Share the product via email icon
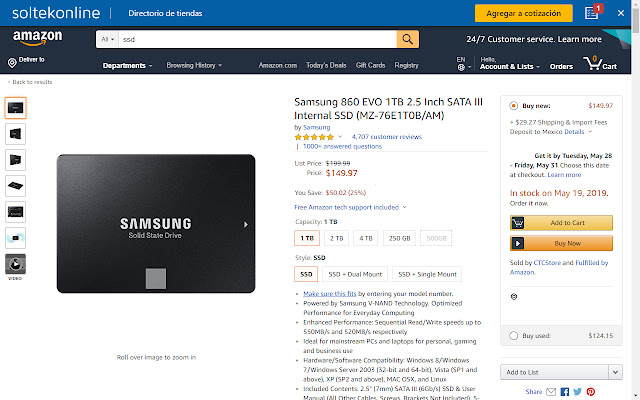640x400 pixels. [x=550, y=391]
